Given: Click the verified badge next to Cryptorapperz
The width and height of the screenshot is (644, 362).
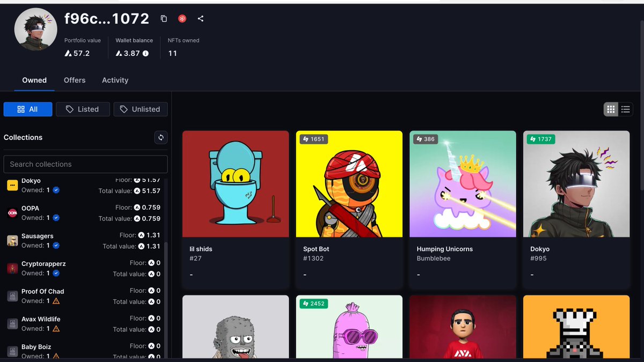Looking at the screenshot, I should point(56,274).
